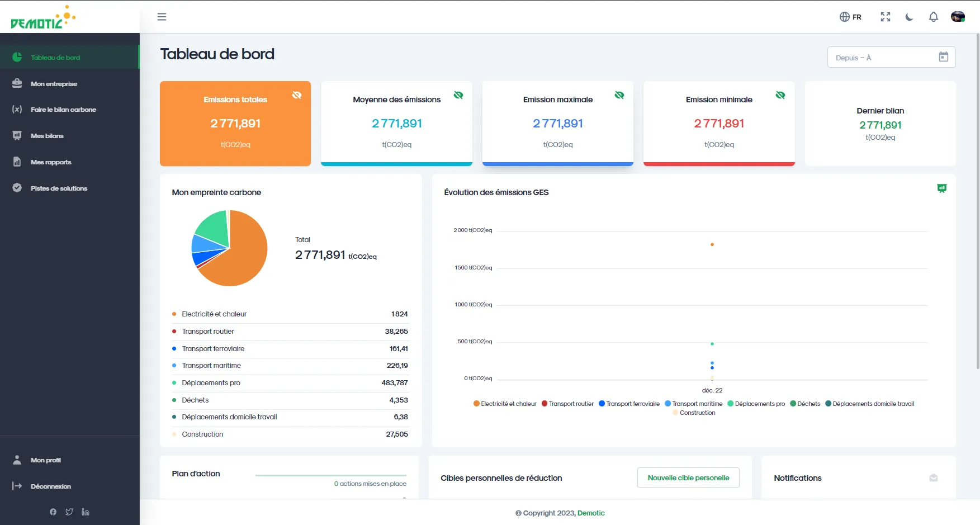This screenshot has height=525, width=980.
Task: Open Pistes de solutions page
Action: [69, 188]
